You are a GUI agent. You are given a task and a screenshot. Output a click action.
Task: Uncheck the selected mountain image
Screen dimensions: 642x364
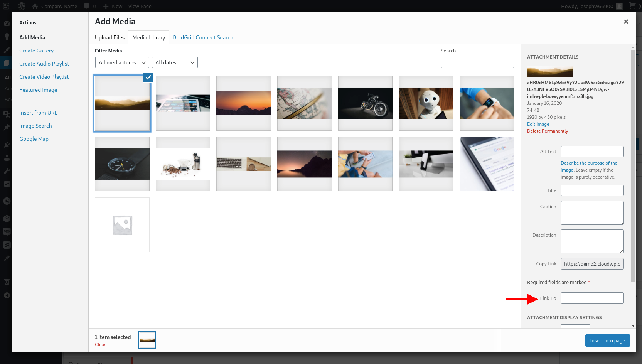pyautogui.click(x=148, y=78)
